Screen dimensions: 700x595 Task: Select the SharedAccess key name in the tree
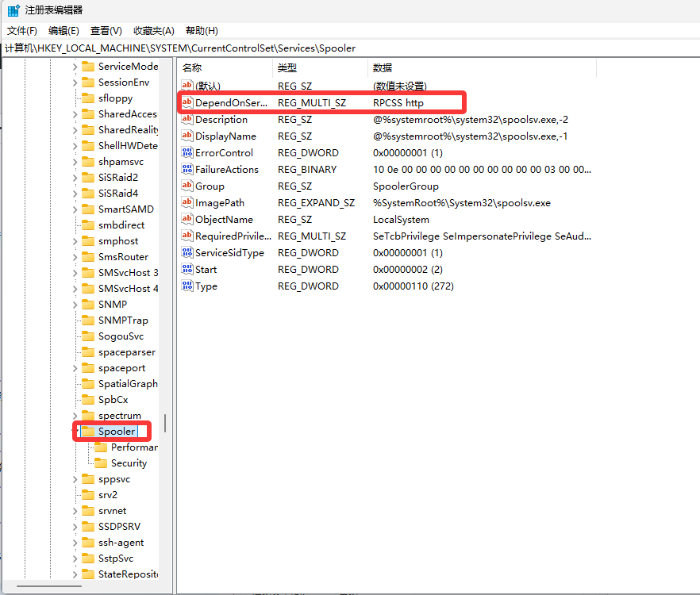128,114
